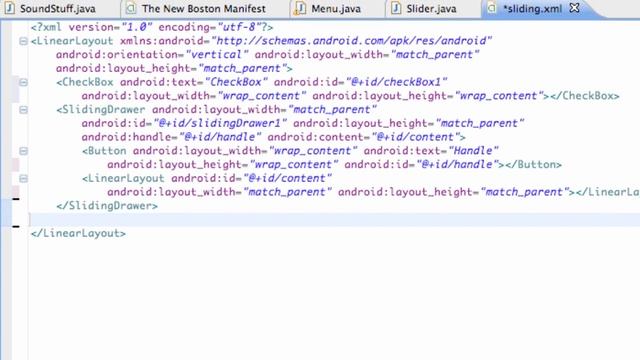Screen dimensions: 640x360
Task: Click the "Handle" button text value
Action: pos(473,151)
